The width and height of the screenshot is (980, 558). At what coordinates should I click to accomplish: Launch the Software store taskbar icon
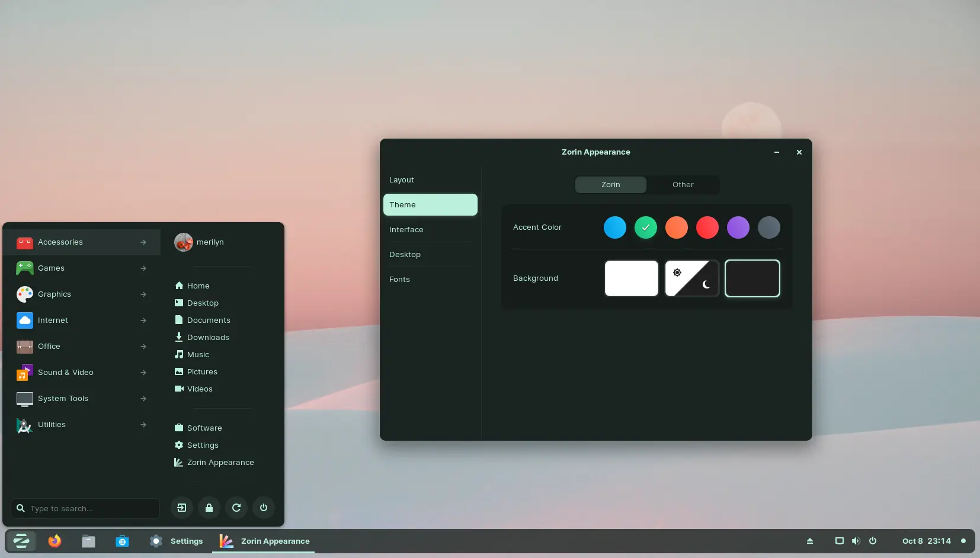[122, 541]
